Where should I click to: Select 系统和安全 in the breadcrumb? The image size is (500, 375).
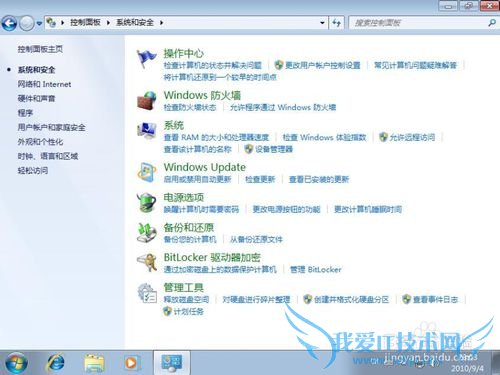tap(135, 22)
